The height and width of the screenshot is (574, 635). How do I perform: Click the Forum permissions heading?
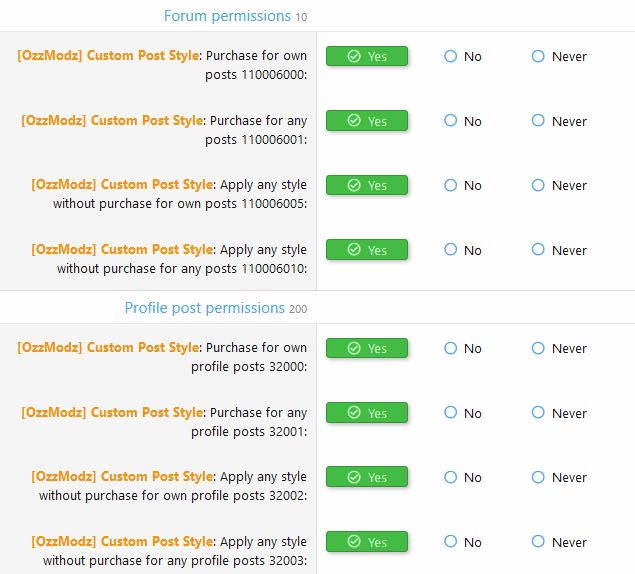pyautogui.click(x=226, y=16)
